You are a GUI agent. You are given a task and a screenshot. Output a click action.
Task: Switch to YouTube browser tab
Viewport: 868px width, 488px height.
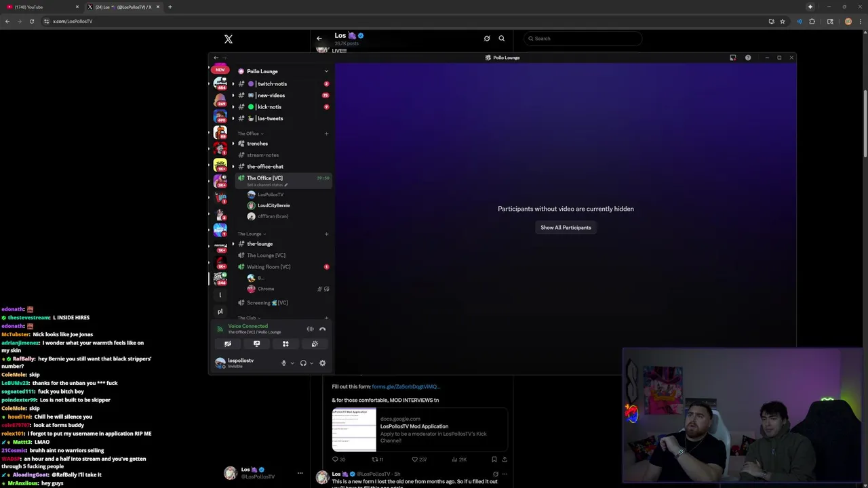pyautogui.click(x=41, y=7)
